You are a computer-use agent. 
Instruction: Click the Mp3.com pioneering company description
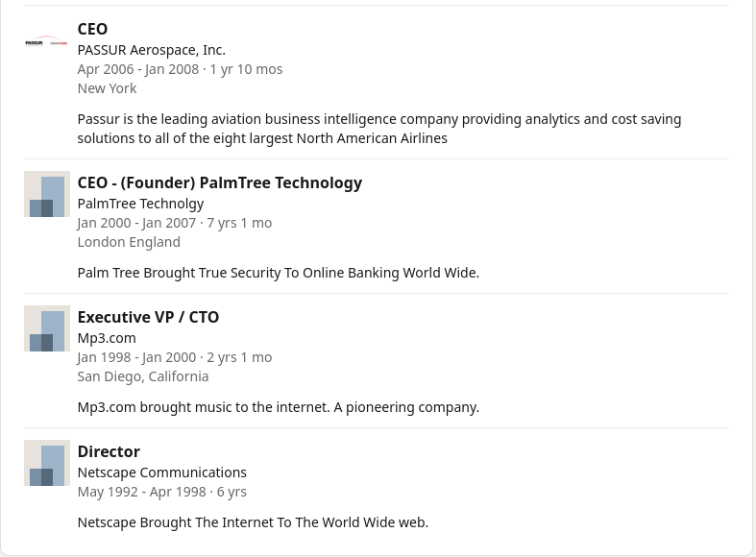(278, 406)
